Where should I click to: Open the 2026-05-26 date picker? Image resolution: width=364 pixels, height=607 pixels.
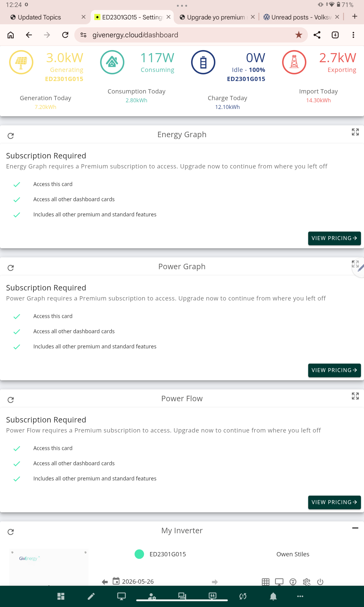point(133,581)
